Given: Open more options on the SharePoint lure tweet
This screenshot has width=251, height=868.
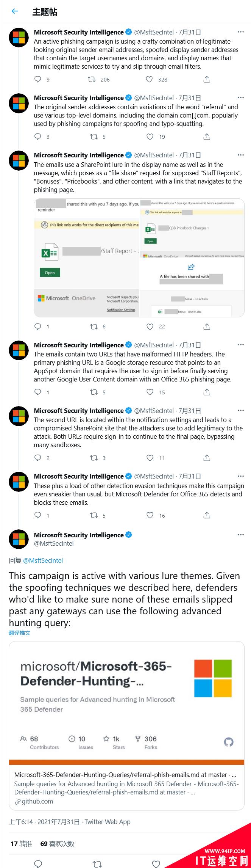Looking at the screenshot, I should [x=240, y=155].
